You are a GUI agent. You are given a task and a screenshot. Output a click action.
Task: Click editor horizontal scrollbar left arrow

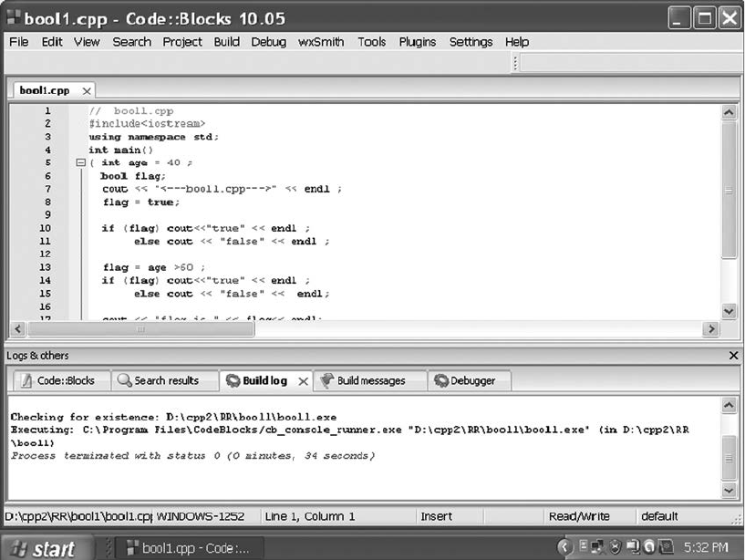point(18,329)
